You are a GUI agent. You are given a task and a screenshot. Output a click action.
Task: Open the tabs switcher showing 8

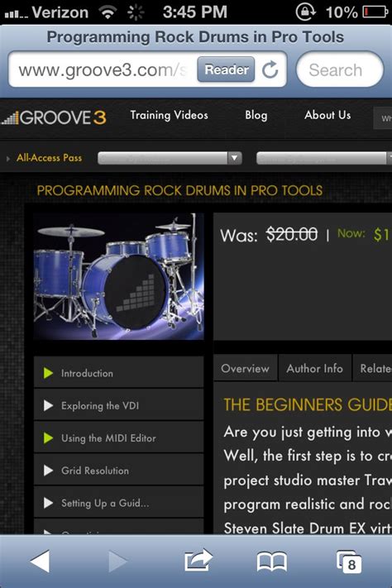pyautogui.click(x=349, y=562)
